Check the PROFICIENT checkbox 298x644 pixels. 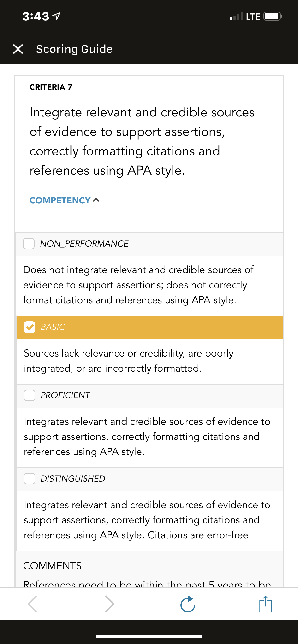[x=30, y=395]
